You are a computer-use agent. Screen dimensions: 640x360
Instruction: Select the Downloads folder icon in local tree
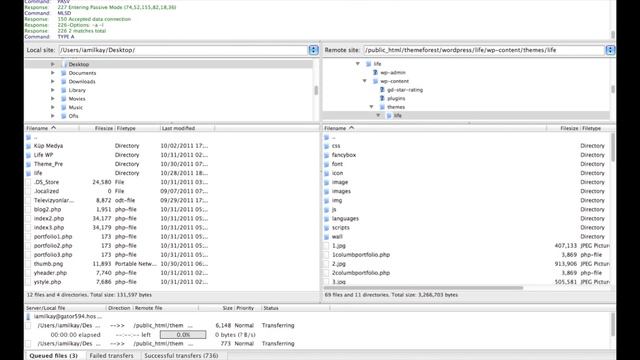pos(64,81)
